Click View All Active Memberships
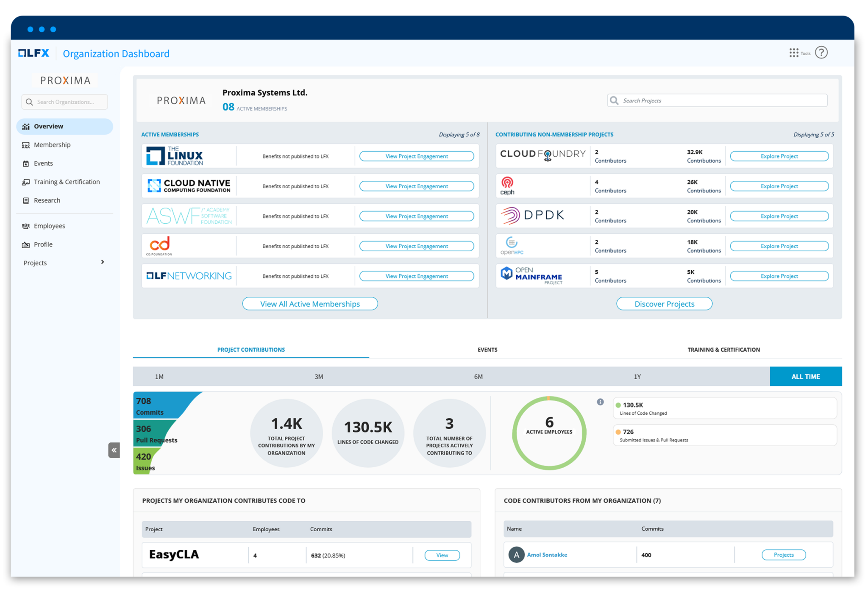 (310, 303)
